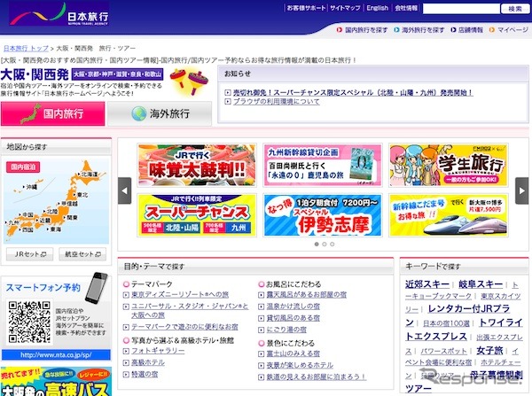The width and height of the screenshot is (532, 396).
Task: Open the http://www.nta.co.jp/sp/ link
Action: pos(56,355)
